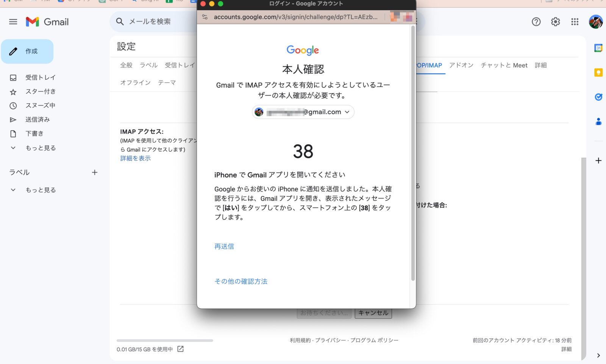Image resolution: width=606 pixels, height=364 pixels.
Task: Open the 下書き drafts folder
Action: point(34,134)
